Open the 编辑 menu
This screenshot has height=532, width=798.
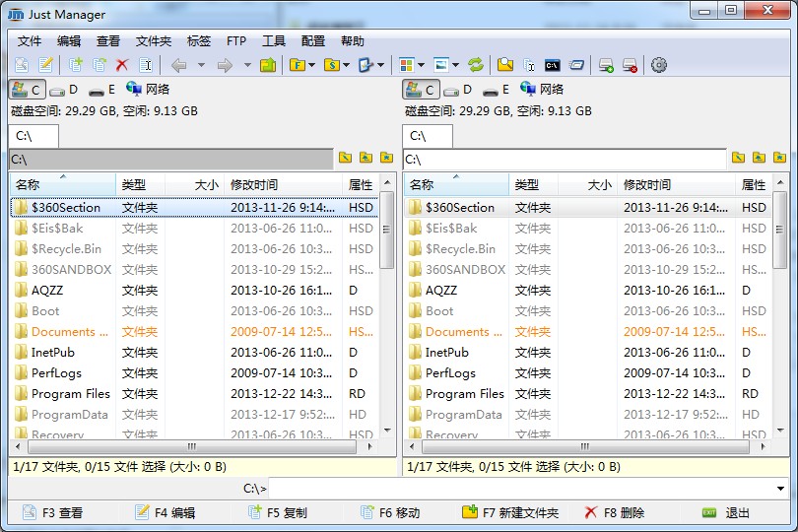coord(69,40)
